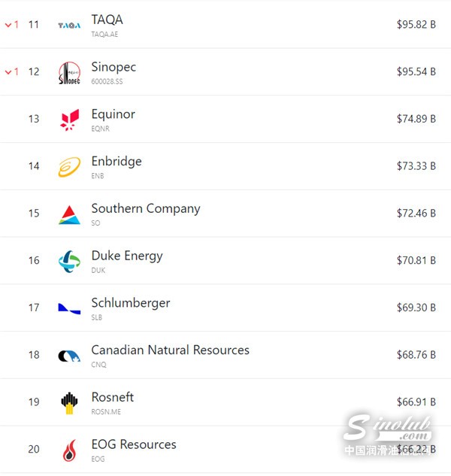Click the Enbridge yellow swirl logo
Screen dimensions: 451x476
[69, 167]
